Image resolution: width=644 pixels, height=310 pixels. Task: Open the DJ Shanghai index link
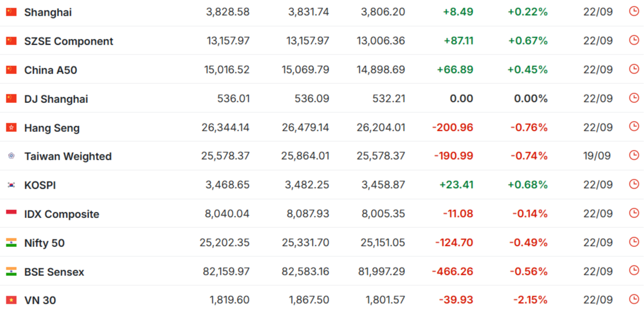tap(56, 99)
